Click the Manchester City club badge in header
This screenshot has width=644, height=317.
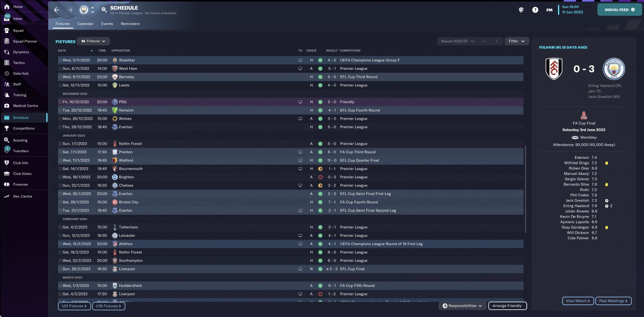pyautogui.click(x=84, y=10)
